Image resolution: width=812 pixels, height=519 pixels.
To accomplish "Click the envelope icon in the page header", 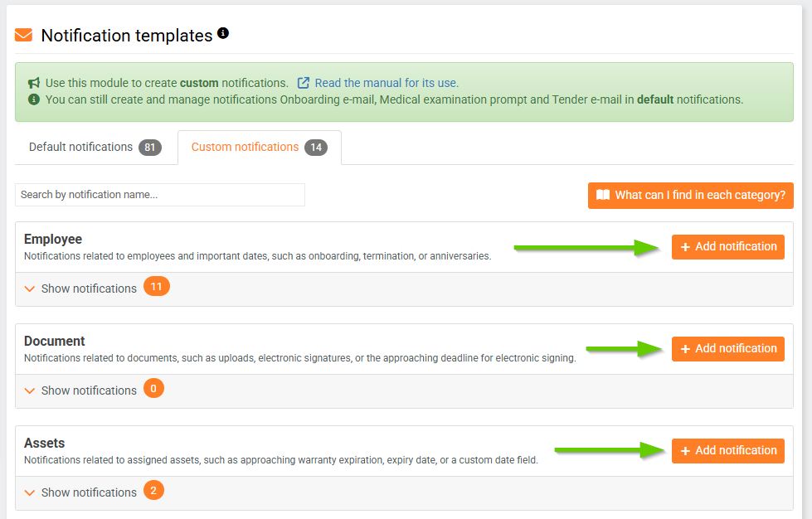I will tap(24, 36).
